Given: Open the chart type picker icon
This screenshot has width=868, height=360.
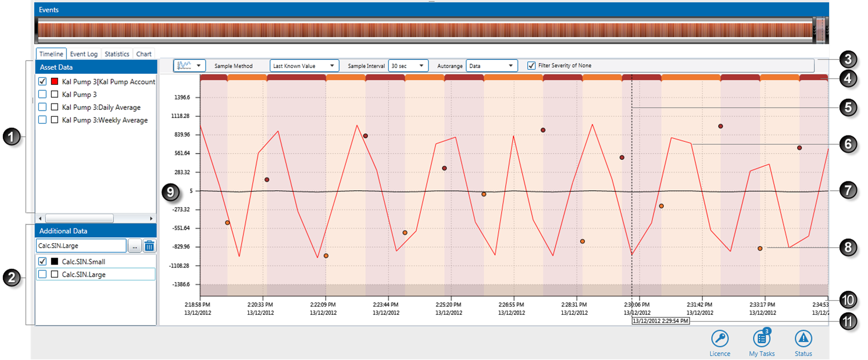Looking at the screenshot, I should [189, 66].
